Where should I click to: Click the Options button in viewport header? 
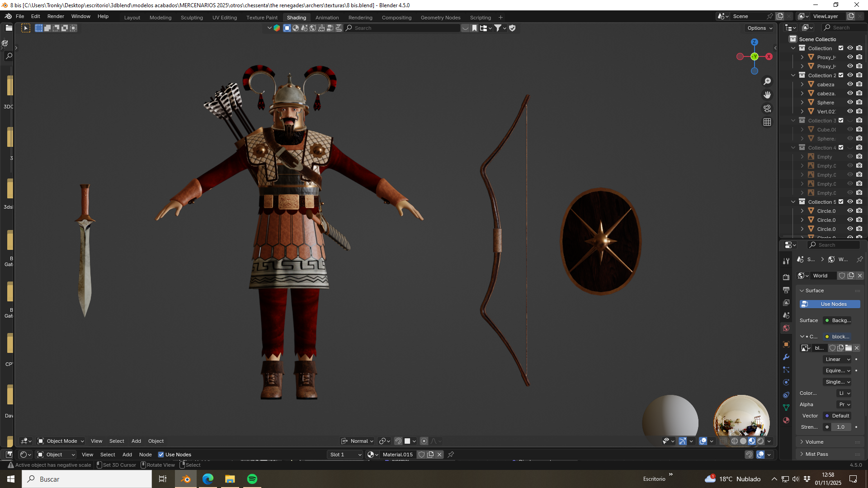pos(759,28)
